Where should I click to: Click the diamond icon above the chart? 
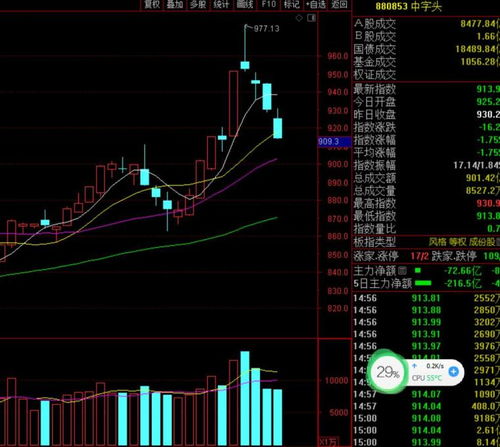(x=299, y=18)
